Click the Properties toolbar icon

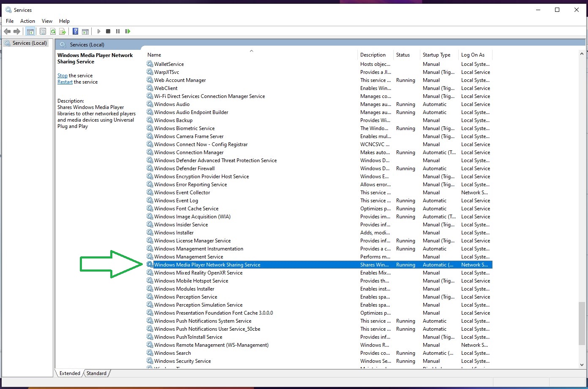pos(43,31)
